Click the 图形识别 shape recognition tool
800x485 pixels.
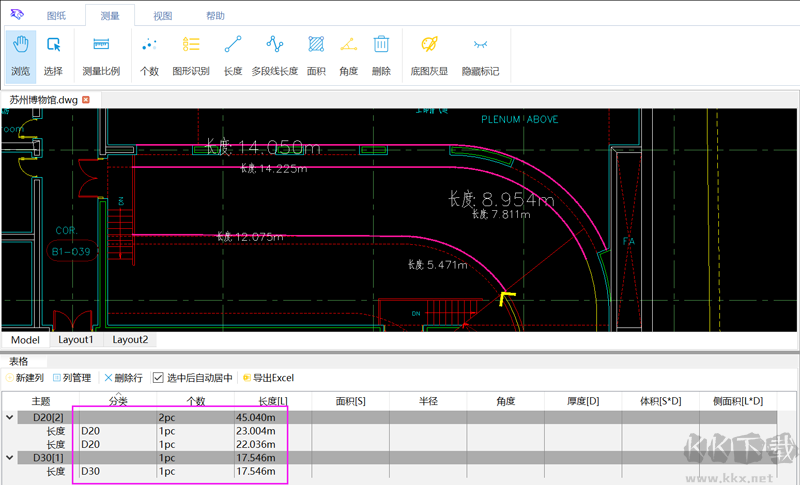click(191, 55)
